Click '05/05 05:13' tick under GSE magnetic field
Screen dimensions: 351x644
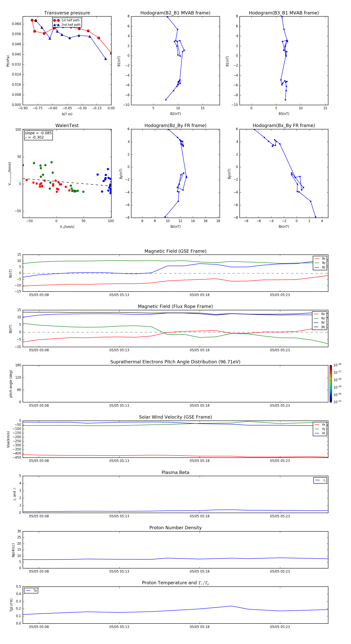tap(119, 295)
